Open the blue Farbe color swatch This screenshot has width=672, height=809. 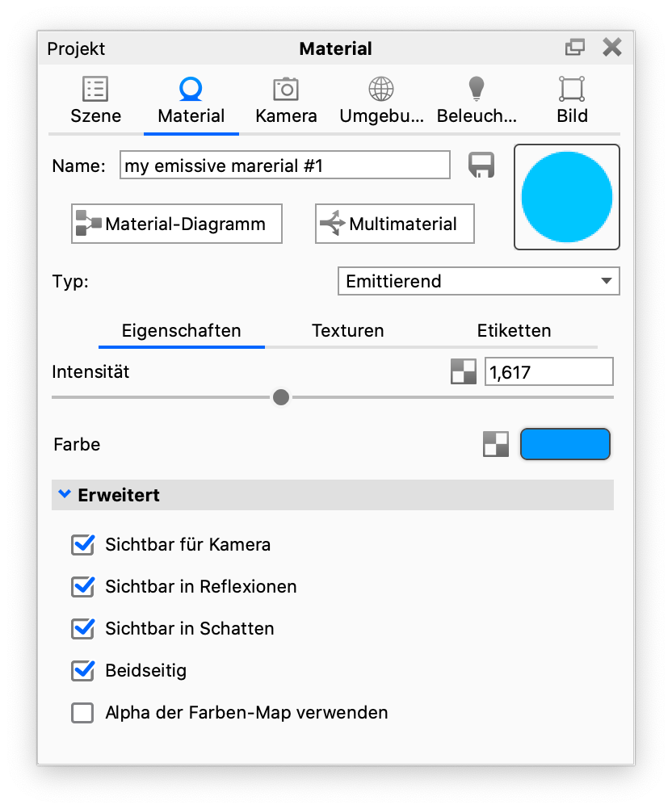565,444
